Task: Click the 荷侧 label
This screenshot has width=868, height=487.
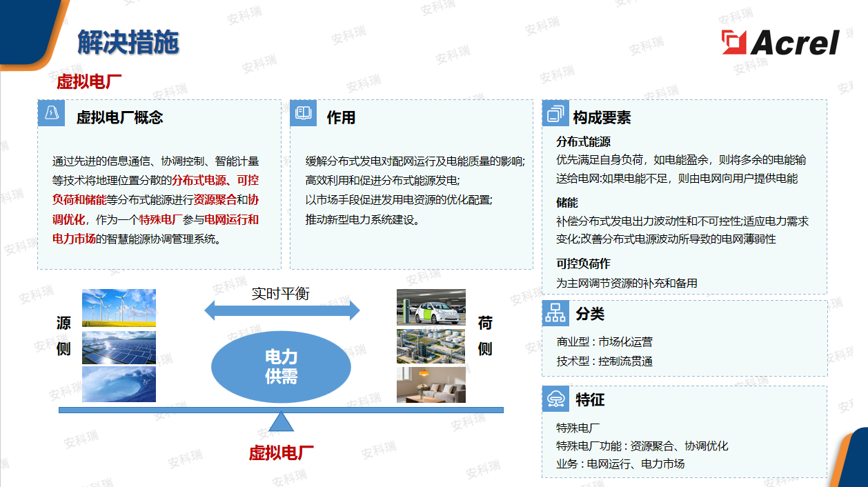Action: [485, 336]
